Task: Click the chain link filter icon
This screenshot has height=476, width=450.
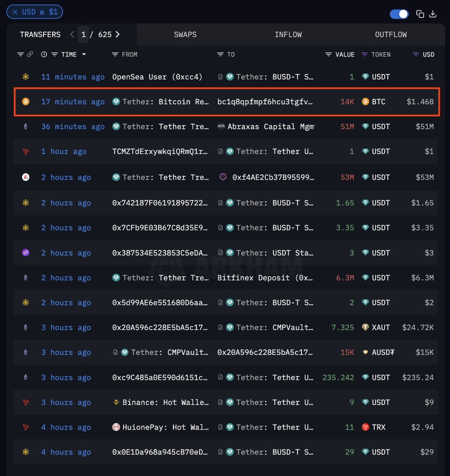Action: [x=30, y=54]
